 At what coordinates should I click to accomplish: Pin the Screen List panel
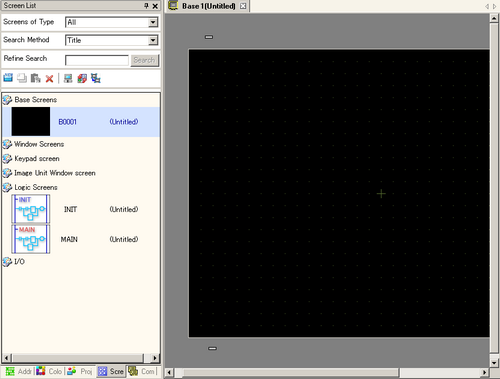146,6
